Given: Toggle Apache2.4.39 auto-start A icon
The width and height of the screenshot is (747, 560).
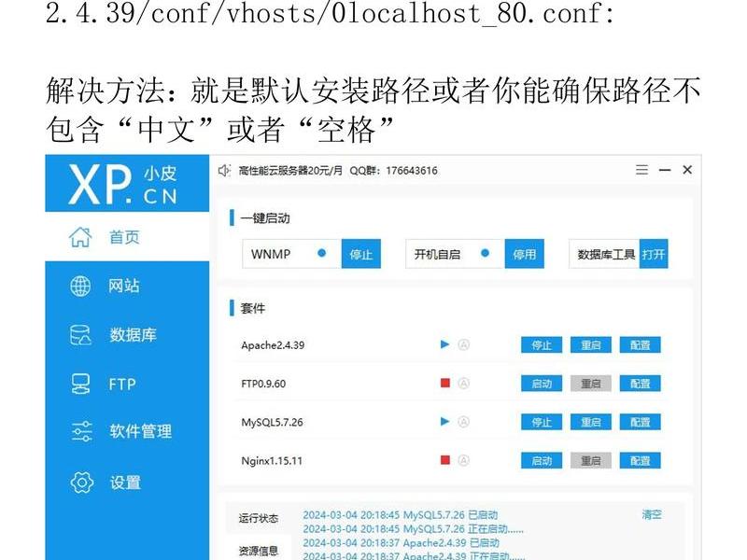Looking at the screenshot, I should (463, 344).
